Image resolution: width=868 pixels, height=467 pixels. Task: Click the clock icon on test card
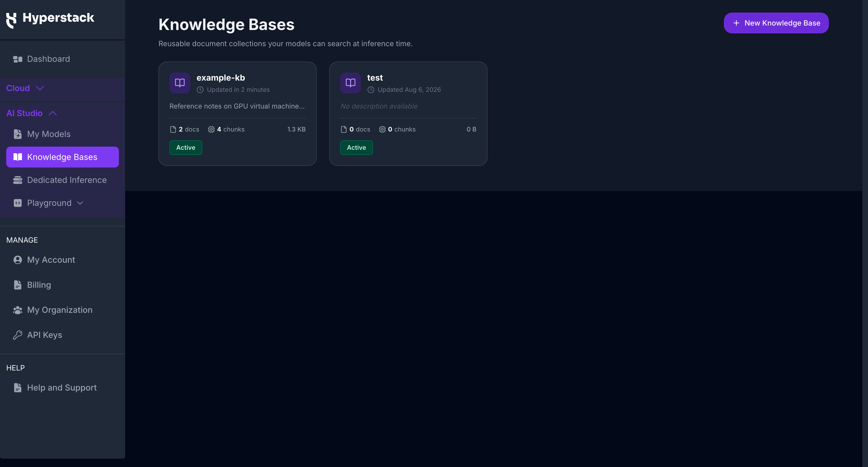371,90
